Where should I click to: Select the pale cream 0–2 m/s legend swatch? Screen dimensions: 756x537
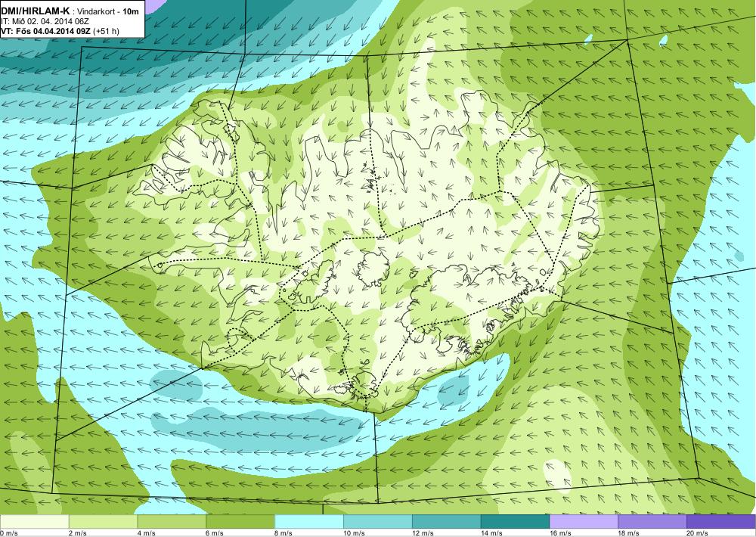point(34,522)
